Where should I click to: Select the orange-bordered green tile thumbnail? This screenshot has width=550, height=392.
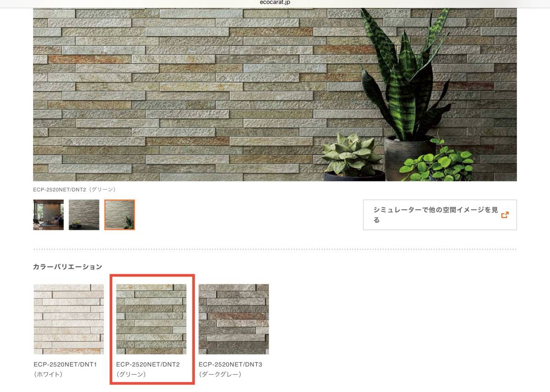[x=120, y=215]
